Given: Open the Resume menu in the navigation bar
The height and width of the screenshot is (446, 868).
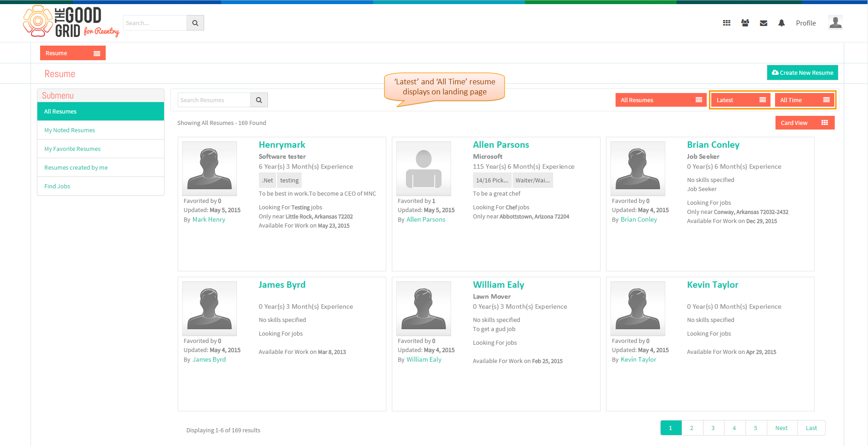Looking at the screenshot, I should (x=73, y=53).
